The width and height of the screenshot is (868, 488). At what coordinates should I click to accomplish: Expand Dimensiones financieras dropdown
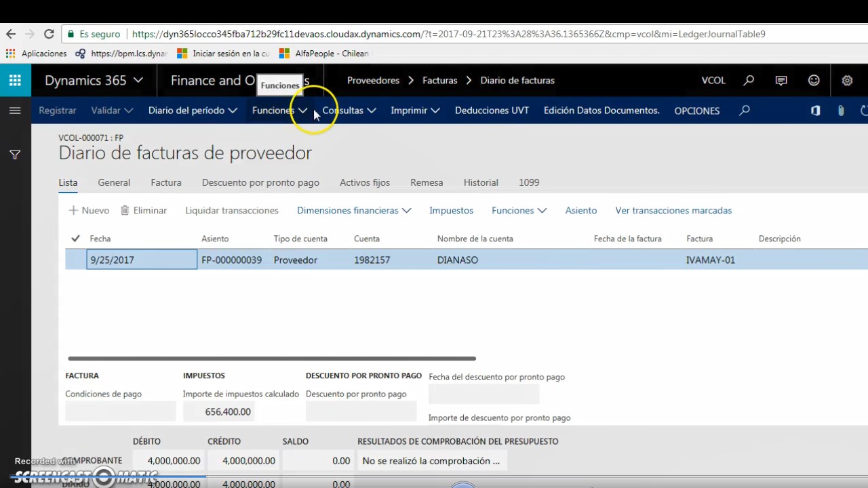tap(354, 210)
